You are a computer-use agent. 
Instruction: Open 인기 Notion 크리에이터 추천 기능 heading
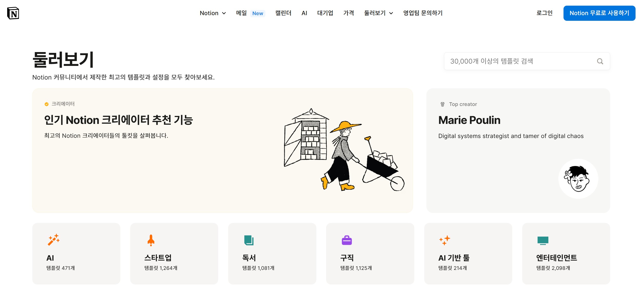[x=118, y=120]
